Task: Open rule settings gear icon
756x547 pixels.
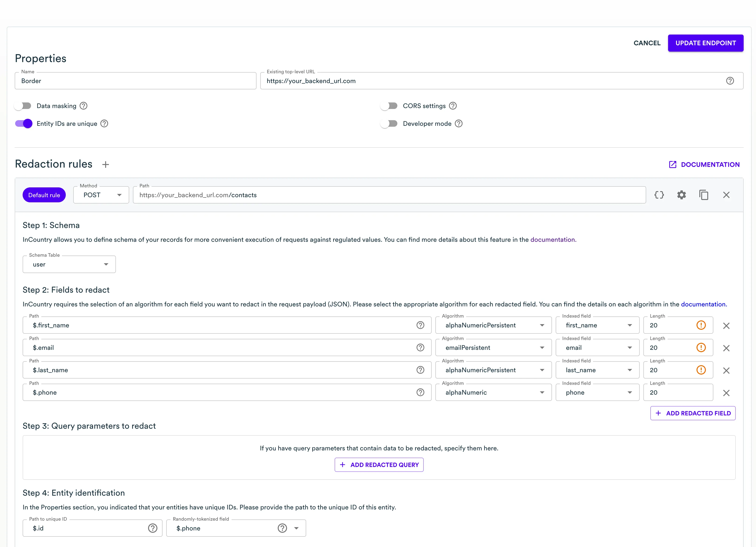Action: (x=681, y=195)
